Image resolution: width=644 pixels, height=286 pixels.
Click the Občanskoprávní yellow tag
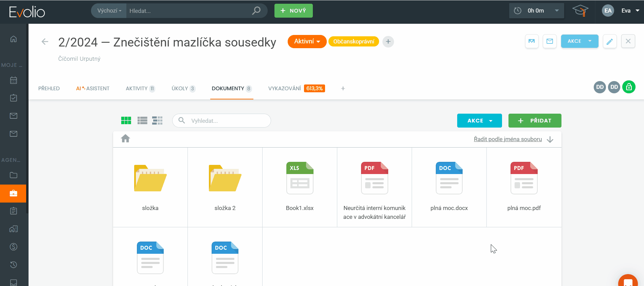(354, 41)
